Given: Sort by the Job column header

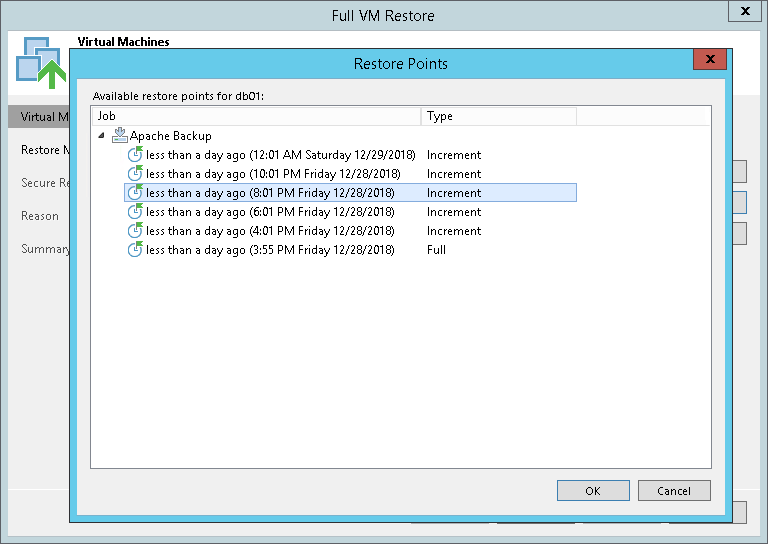Looking at the screenshot, I should click(255, 116).
